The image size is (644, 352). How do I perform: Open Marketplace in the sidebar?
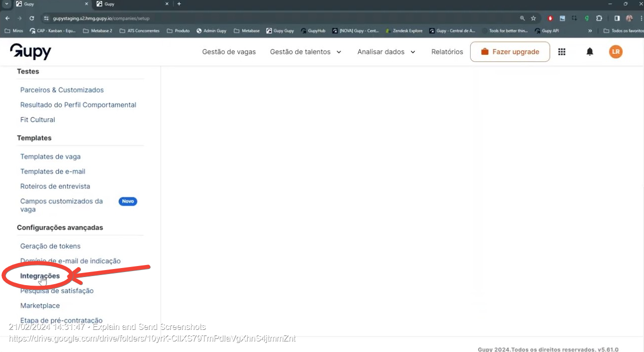tap(40, 306)
